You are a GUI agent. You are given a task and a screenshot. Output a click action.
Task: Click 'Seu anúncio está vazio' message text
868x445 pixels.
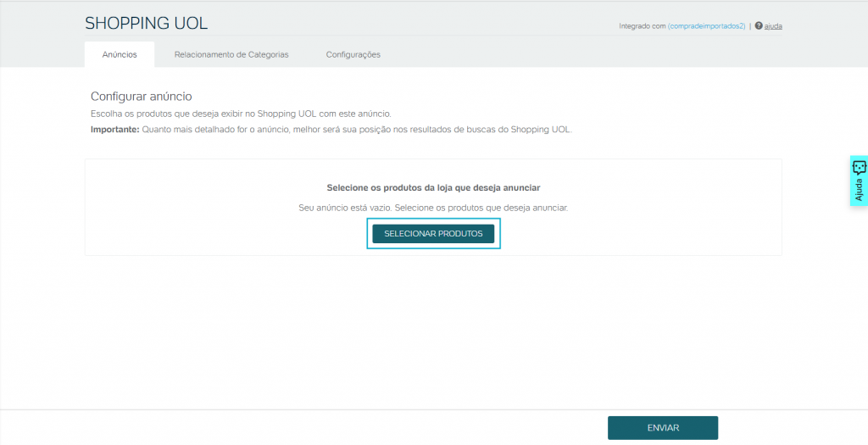433,209
